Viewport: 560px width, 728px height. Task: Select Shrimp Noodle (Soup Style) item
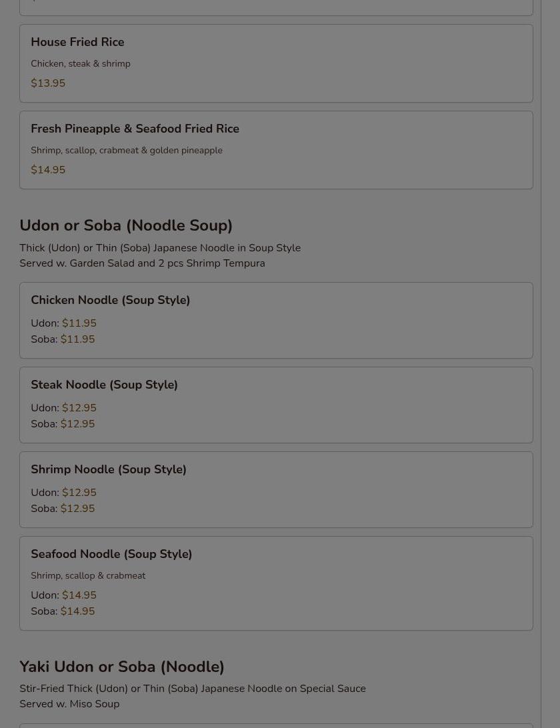276,489
